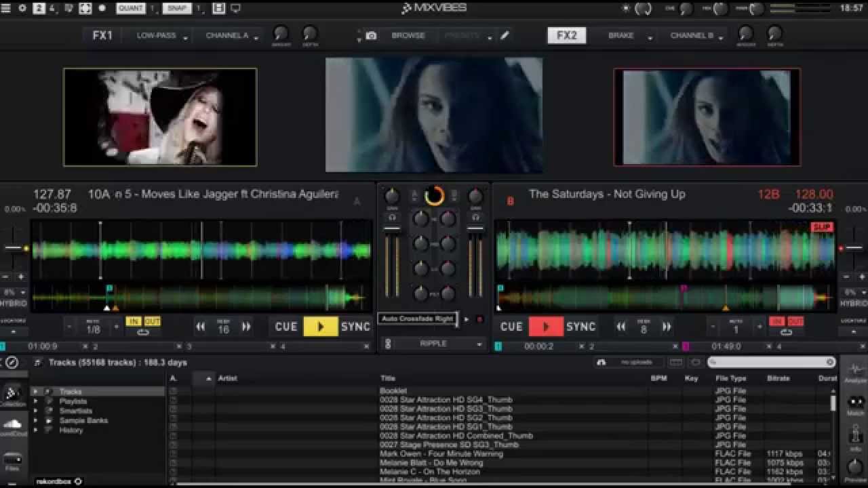This screenshot has width=868, height=488.
Task: Click deck A video preview thumbnail
Action: point(160,117)
